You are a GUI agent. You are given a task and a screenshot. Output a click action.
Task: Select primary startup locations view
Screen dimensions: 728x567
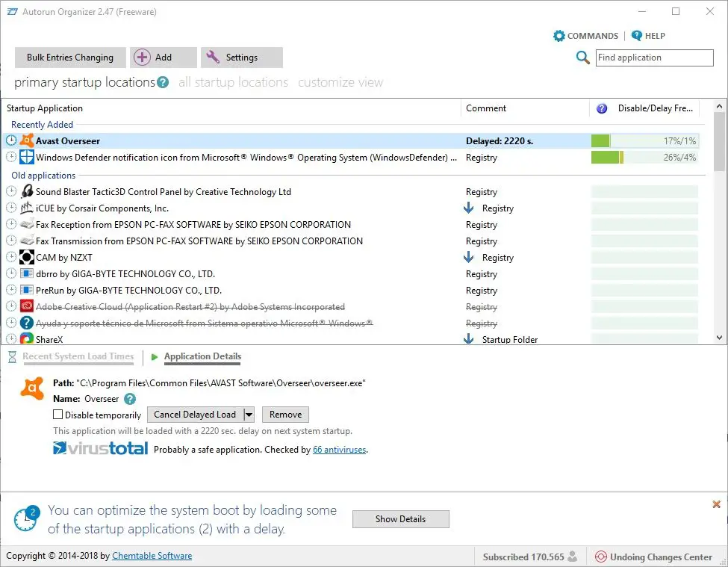(84, 82)
